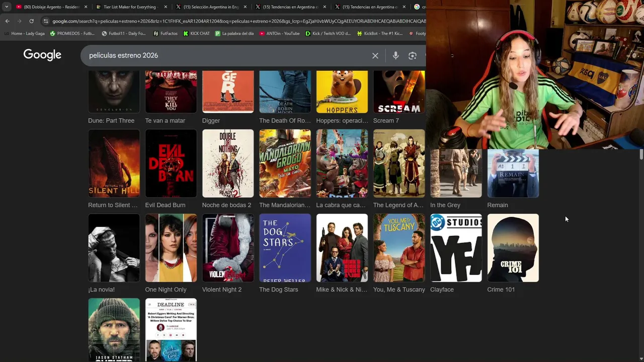Open KICK CHAT bookmark

pos(196,34)
